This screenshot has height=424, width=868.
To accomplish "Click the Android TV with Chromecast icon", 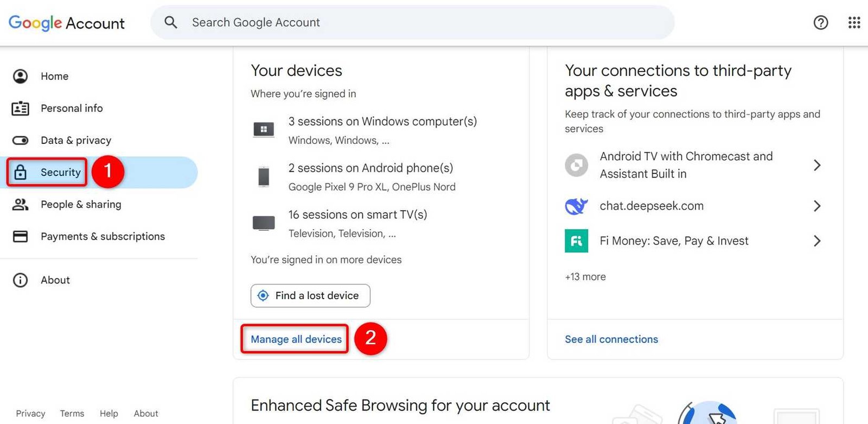I will 576,165.
